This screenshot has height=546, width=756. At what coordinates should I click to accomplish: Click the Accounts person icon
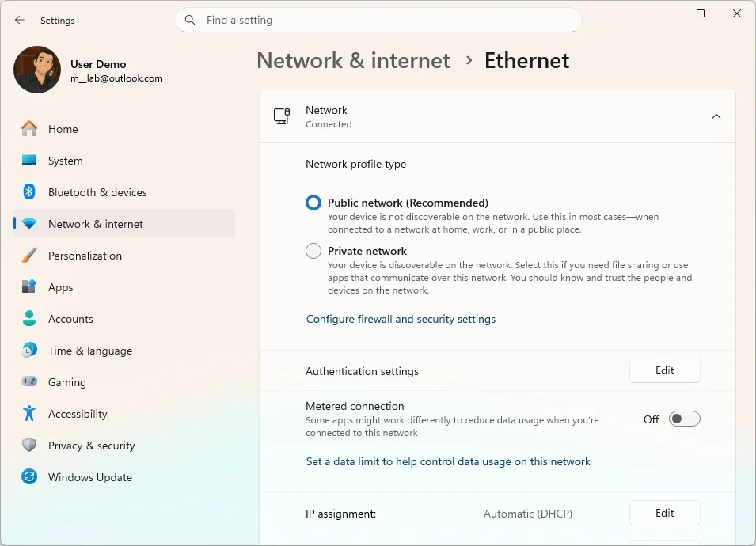(x=29, y=319)
